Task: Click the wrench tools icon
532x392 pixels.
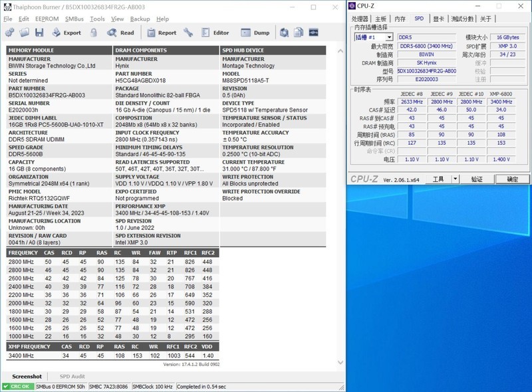Action: [188, 33]
